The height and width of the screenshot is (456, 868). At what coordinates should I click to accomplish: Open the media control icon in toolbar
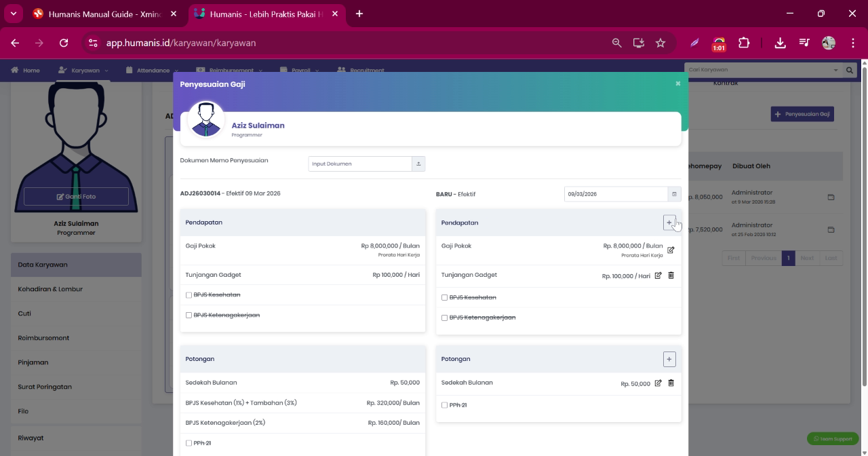804,43
